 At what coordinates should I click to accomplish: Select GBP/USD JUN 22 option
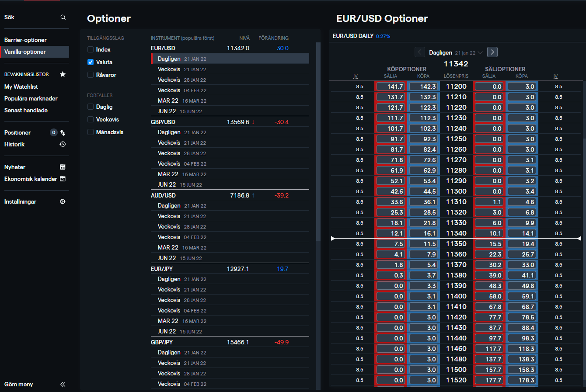click(x=230, y=184)
